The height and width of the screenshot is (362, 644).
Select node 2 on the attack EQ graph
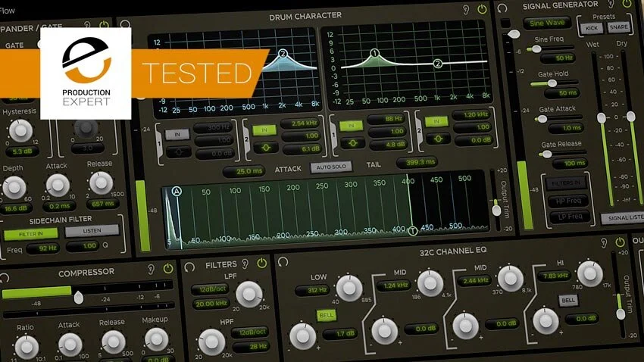(x=283, y=54)
